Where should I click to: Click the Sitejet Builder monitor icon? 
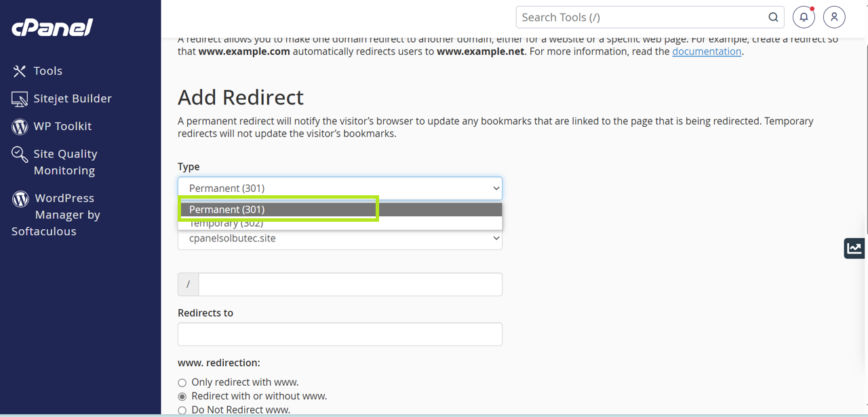pyautogui.click(x=20, y=99)
